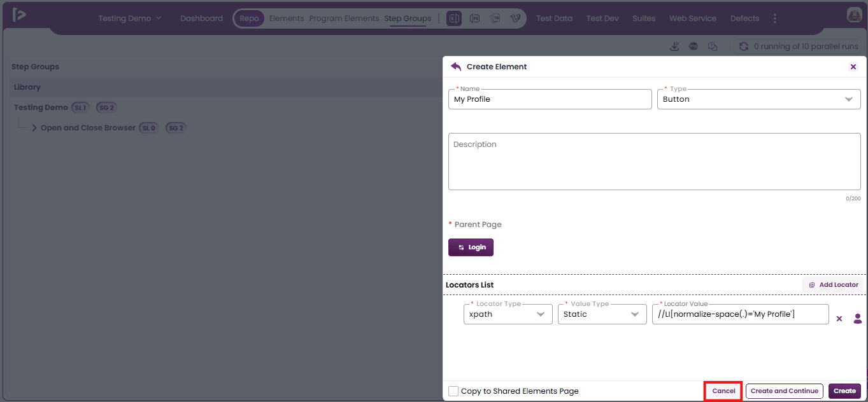Screen dimensions: 868x402
Task: Click into the Description text area
Action: click(654, 162)
